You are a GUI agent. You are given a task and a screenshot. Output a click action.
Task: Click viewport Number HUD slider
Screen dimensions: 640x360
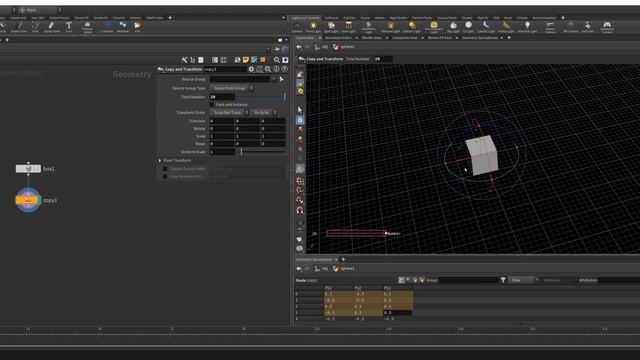click(356, 233)
